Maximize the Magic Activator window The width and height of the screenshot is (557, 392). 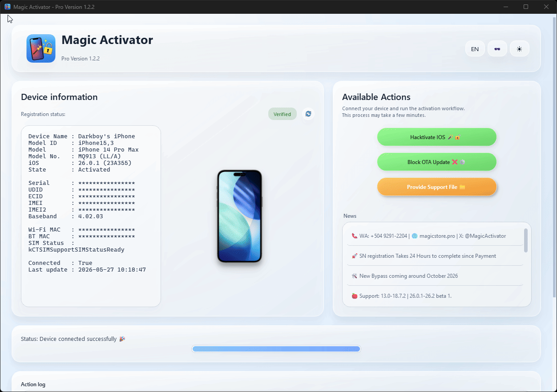coord(526,7)
